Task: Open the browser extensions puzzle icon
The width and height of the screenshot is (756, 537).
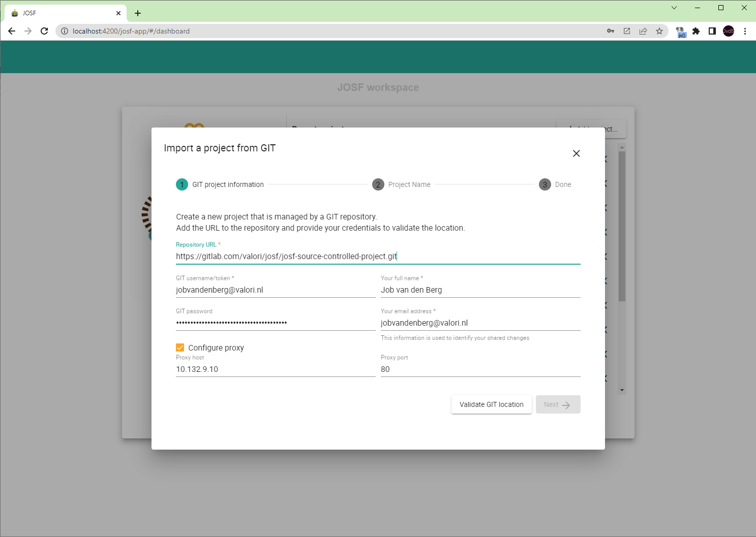Action: [x=696, y=31]
